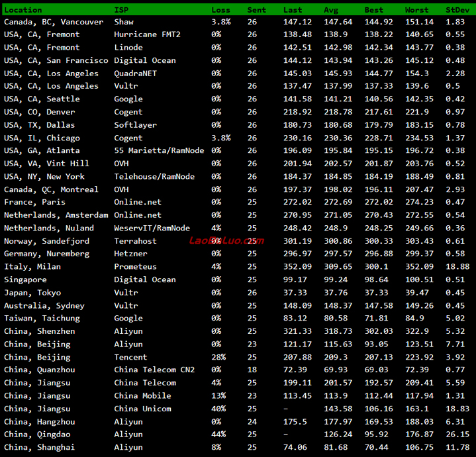Click Best value 71.81 for Taichung
476x457 pixels.
click(377, 318)
